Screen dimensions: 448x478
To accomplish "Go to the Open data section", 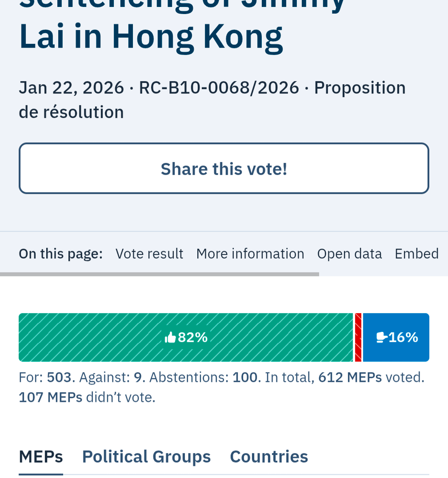I will pos(349,253).
